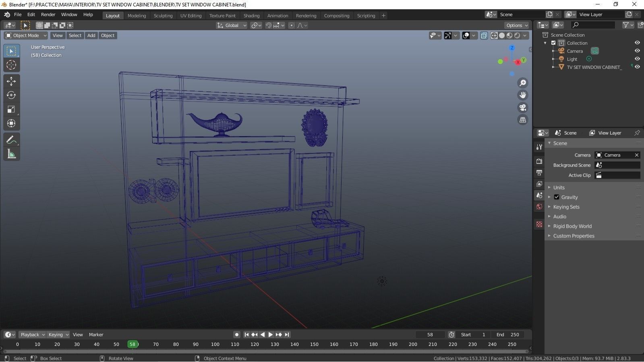Viewport: 644px width, 362px height.
Task: Switch to solid viewport shading
Action: coord(502,35)
